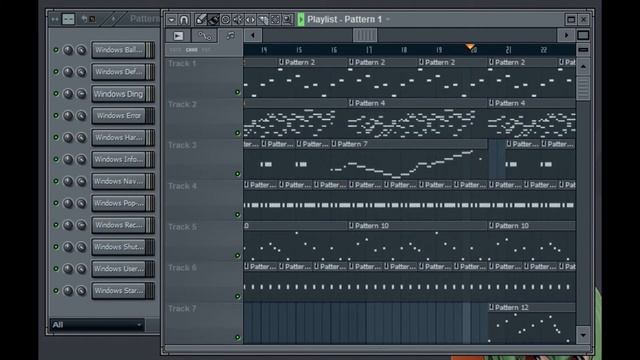Mute Track 5 with its green LED
The image size is (640, 360).
[238, 256]
